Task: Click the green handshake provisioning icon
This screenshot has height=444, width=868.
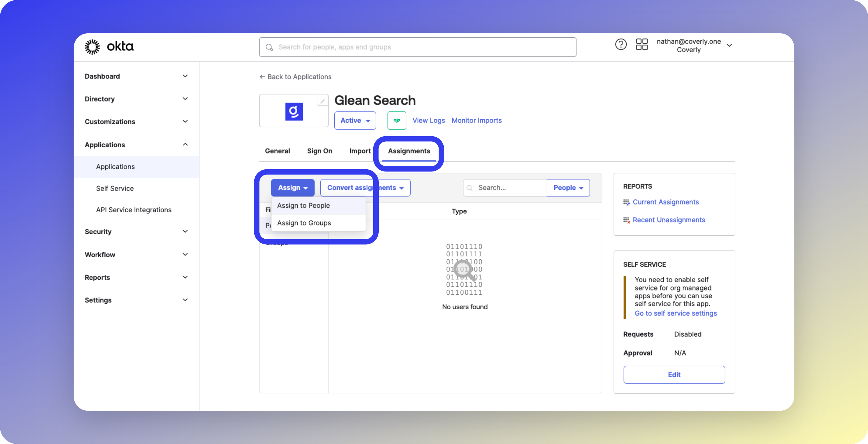Action: 397,120
